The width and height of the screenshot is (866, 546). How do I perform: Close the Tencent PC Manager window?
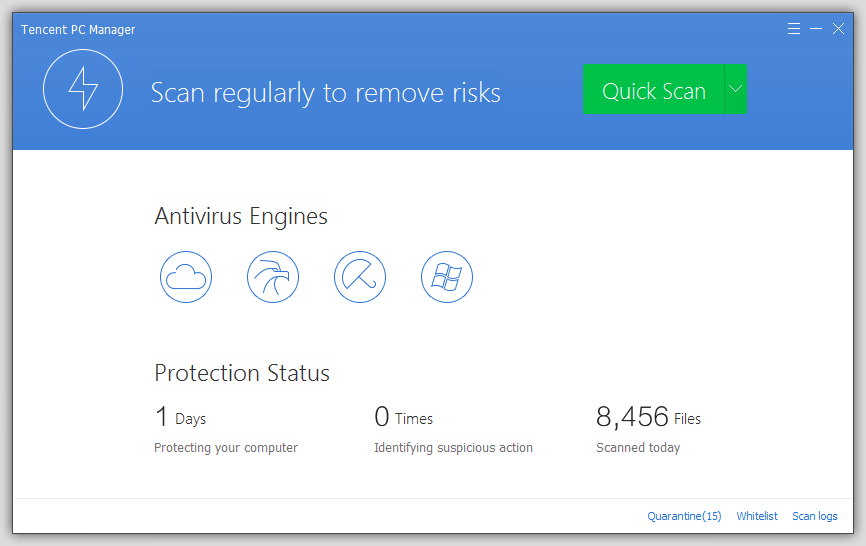[x=838, y=29]
